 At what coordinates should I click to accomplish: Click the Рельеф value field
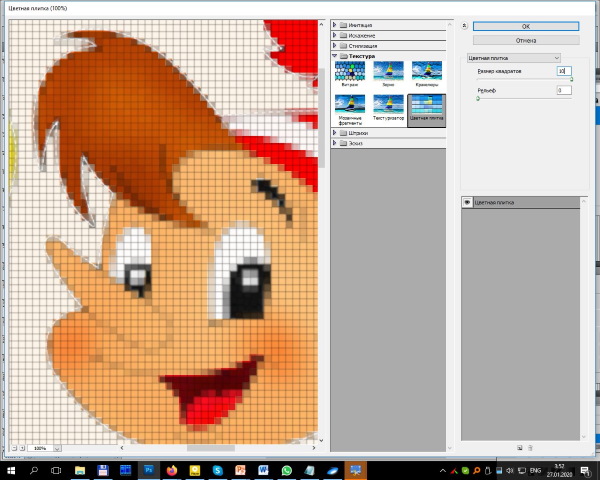(x=564, y=90)
